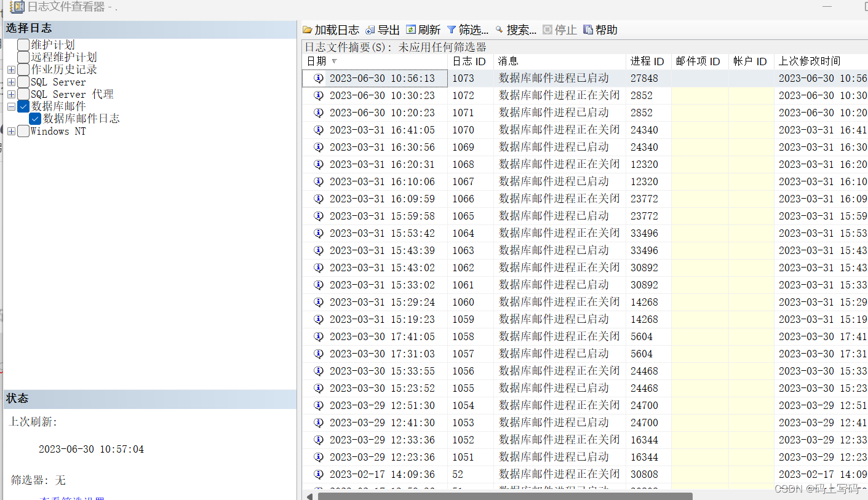Click the 日志 ID column header
The height and width of the screenshot is (500, 868).
pos(471,62)
